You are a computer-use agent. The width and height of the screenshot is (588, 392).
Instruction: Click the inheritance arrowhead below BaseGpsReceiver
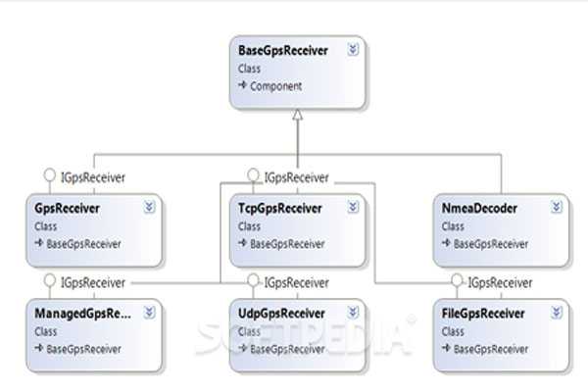tap(297, 116)
